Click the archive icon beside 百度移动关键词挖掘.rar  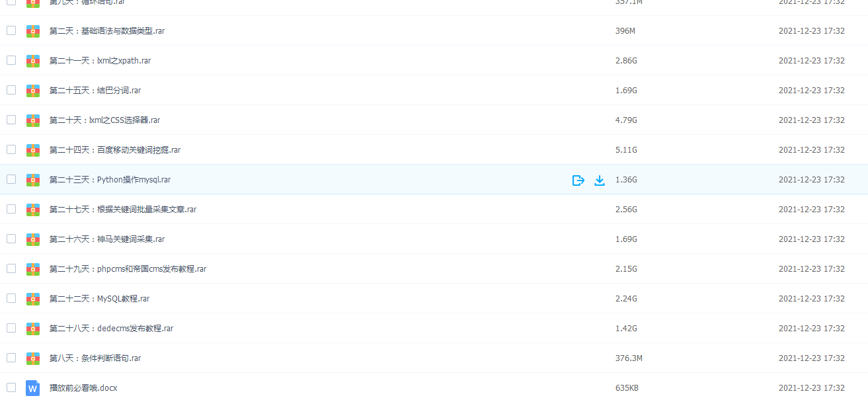[x=33, y=150]
